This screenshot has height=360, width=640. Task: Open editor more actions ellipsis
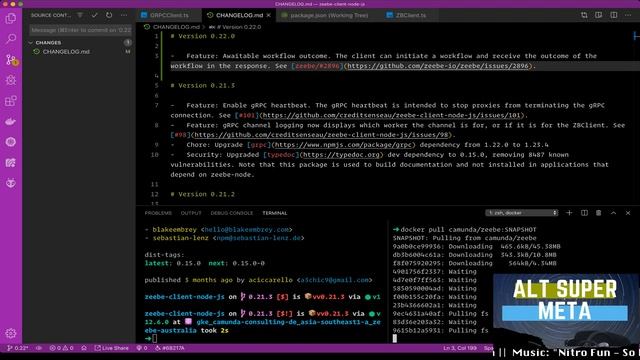click(x=628, y=15)
